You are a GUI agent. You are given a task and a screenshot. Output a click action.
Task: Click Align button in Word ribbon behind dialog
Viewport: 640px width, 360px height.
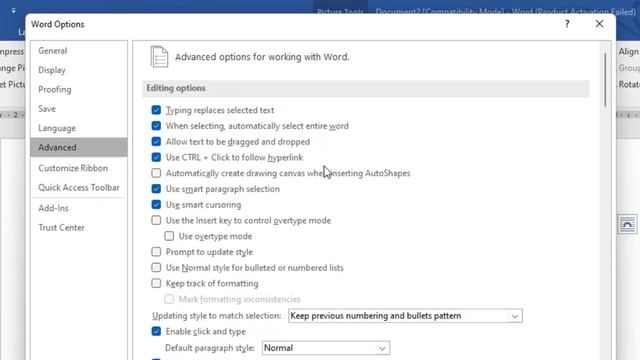[x=629, y=52]
